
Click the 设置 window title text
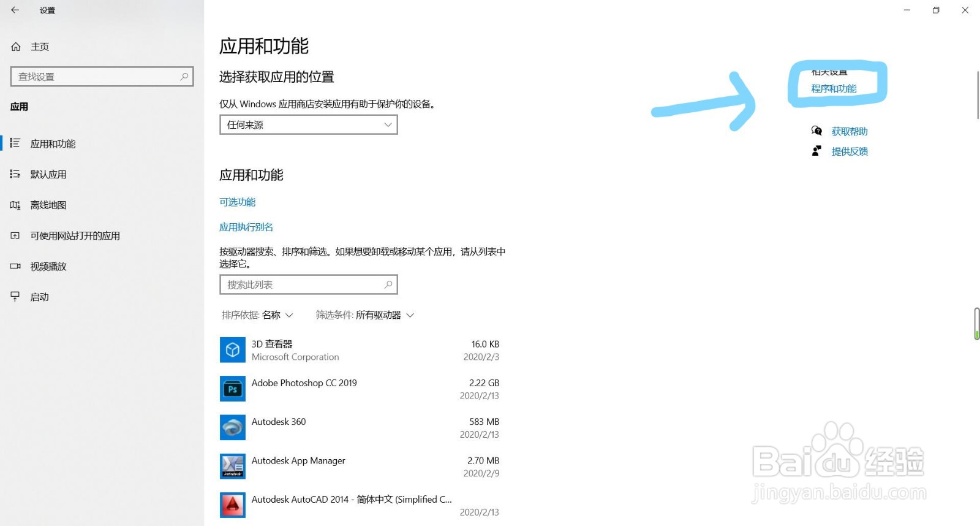point(47,10)
